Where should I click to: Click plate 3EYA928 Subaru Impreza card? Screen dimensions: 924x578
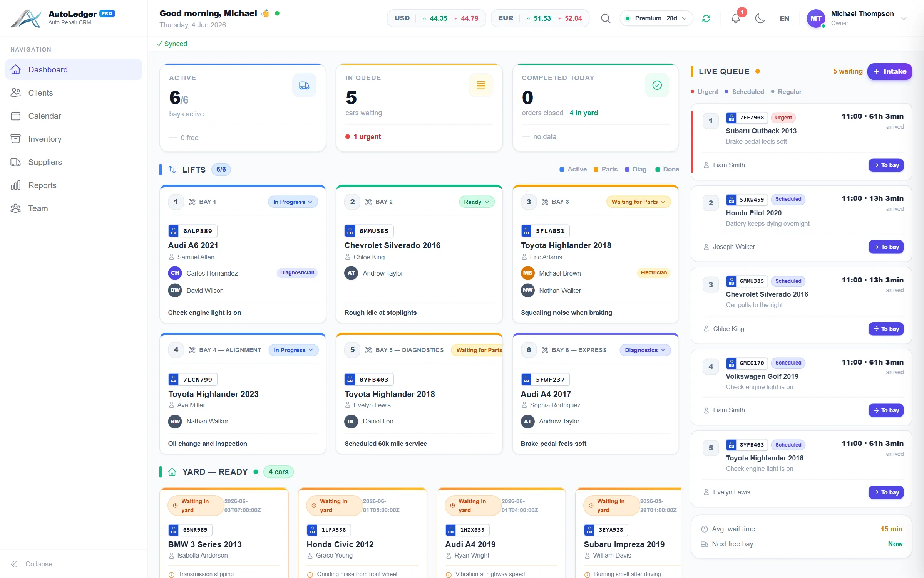point(606,530)
